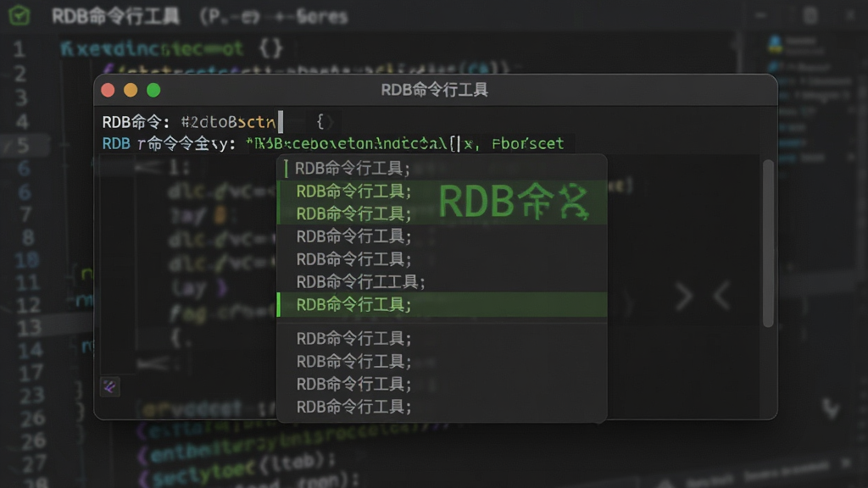Focus the RDB命令 input field

tap(232, 122)
